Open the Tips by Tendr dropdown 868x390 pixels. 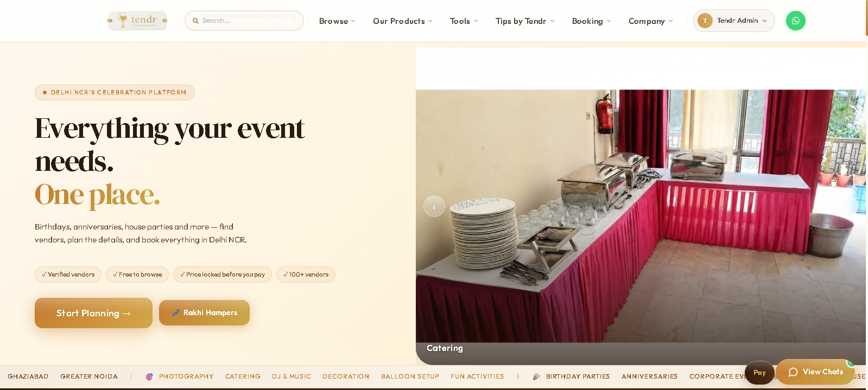(525, 21)
